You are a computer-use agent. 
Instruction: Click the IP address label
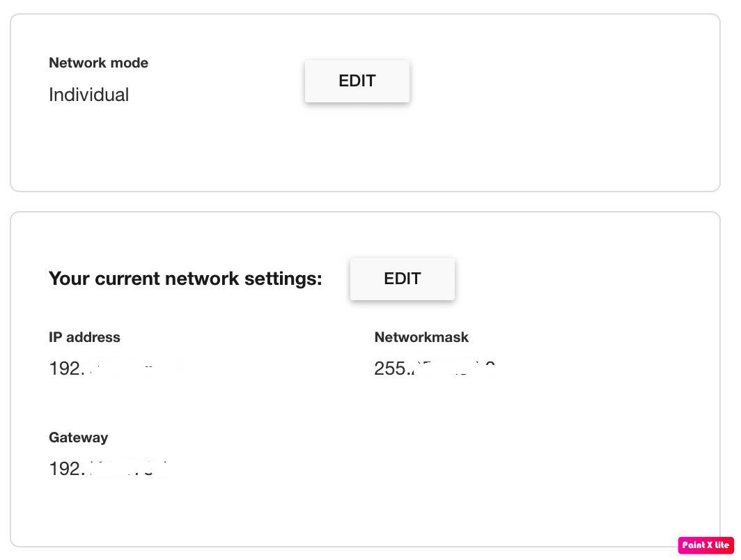point(84,337)
